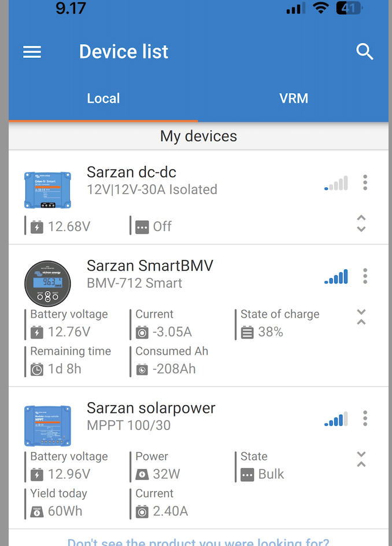The image size is (392, 546).
Task: Tap the Sarzan SmartBMV signal strength bars
Action: [x=336, y=277]
